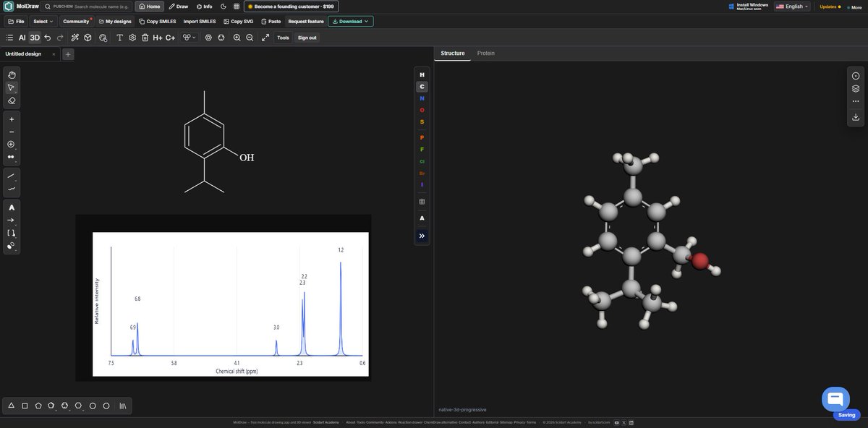Open the Draw page

pyautogui.click(x=179, y=7)
